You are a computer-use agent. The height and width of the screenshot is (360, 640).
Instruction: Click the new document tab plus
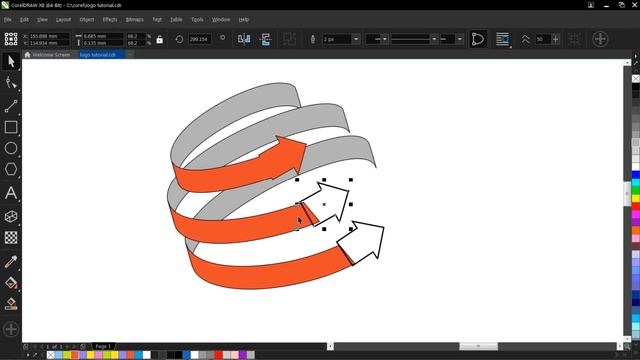coord(129,55)
